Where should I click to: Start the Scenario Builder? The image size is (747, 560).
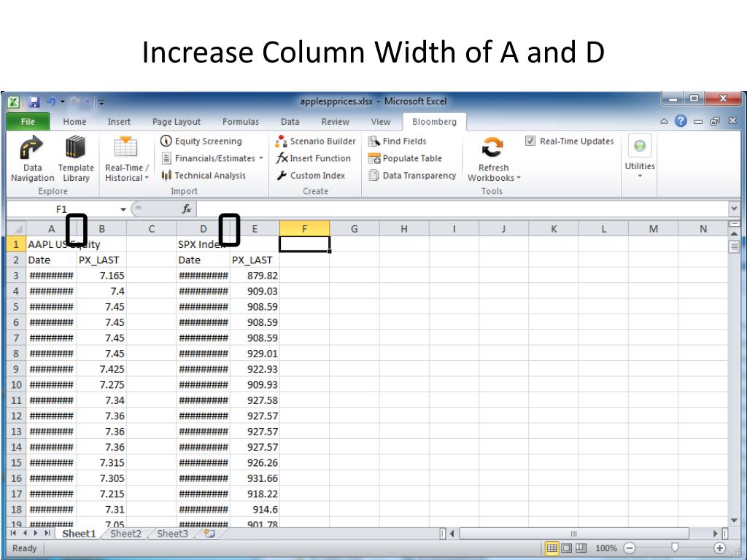click(x=315, y=141)
